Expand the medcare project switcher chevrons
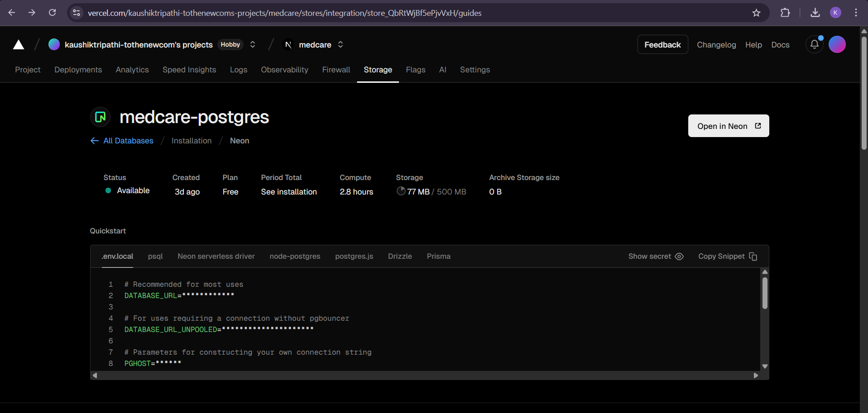The width and height of the screenshot is (868, 413). coord(340,44)
